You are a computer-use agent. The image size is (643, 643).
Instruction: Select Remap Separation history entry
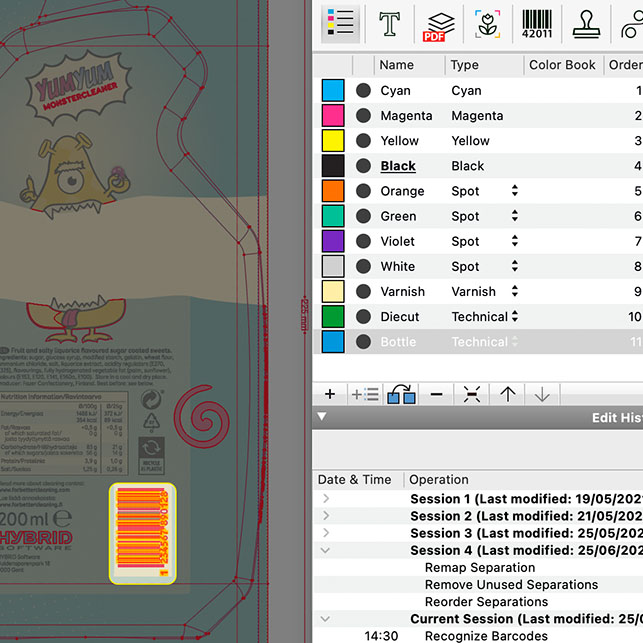pos(480,567)
